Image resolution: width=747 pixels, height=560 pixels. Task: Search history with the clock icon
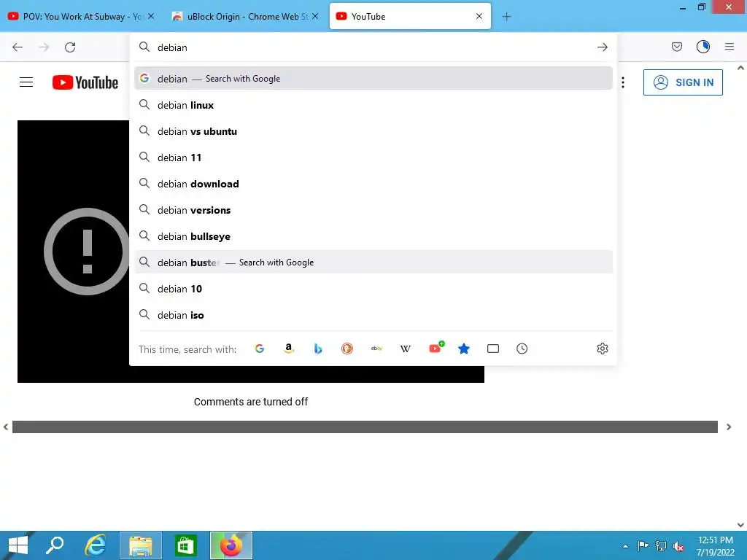pyautogui.click(x=522, y=349)
